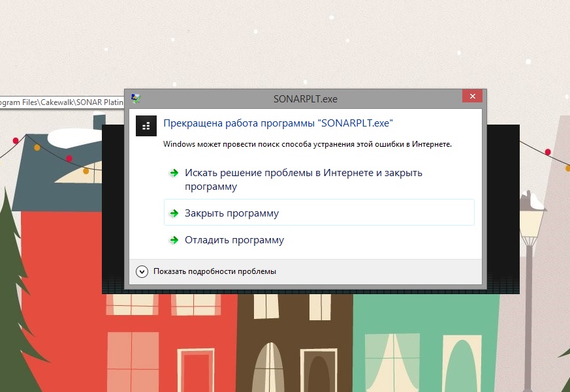570x392 pixels.
Task: Click the dark SONAR program icon in dialog
Action: (146, 126)
